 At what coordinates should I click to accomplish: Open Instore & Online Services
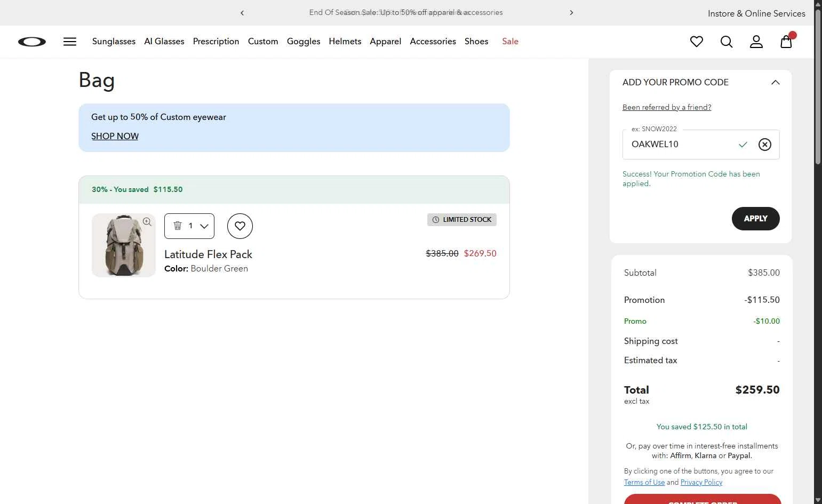pyautogui.click(x=756, y=13)
